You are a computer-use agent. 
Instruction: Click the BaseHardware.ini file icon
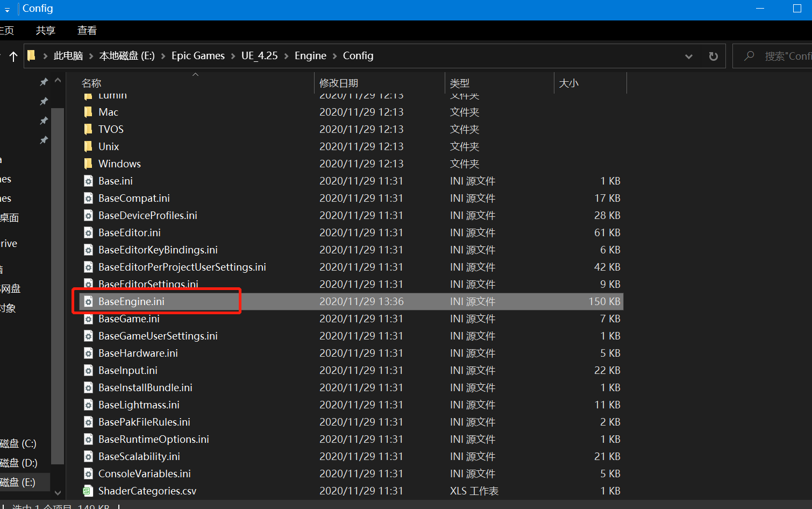pyautogui.click(x=89, y=353)
